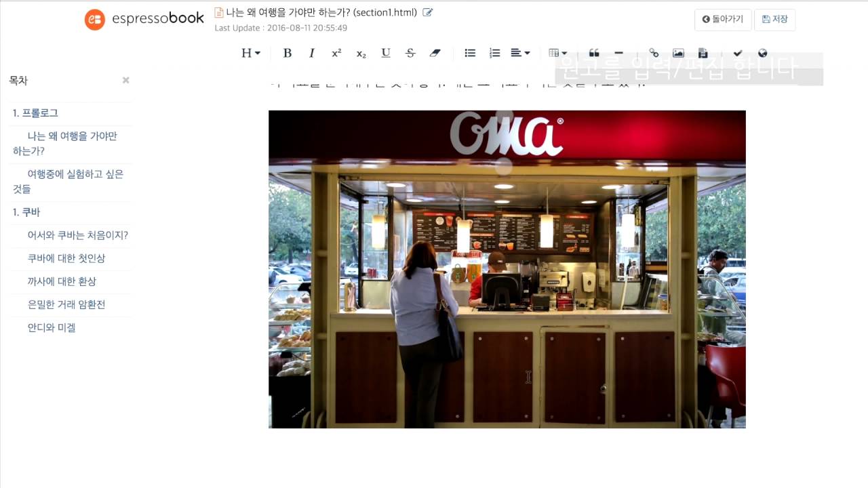Click the checkmark toolbar icon
The height and width of the screenshot is (488, 868).
(x=738, y=53)
